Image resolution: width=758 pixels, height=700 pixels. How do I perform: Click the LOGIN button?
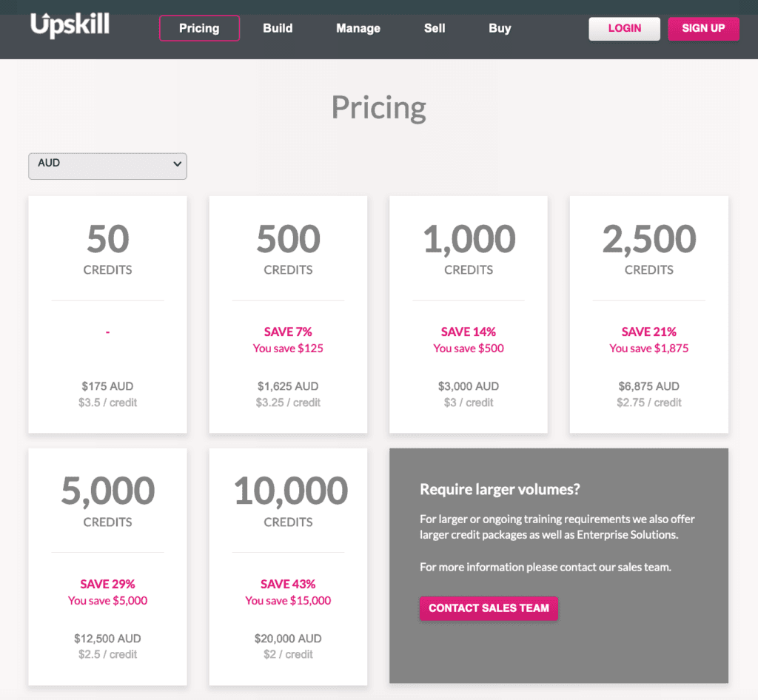(x=624, y=29)
